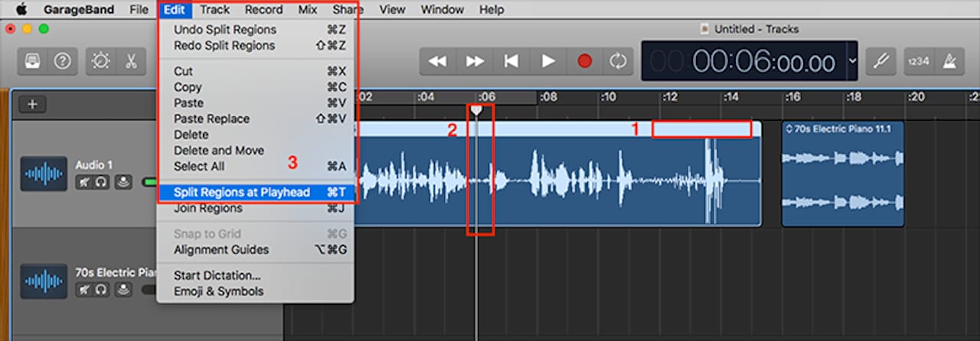This screenshot has width=980, height=341.
Task: Choose Redo Split Regions
Action: (x=256, y=46)
